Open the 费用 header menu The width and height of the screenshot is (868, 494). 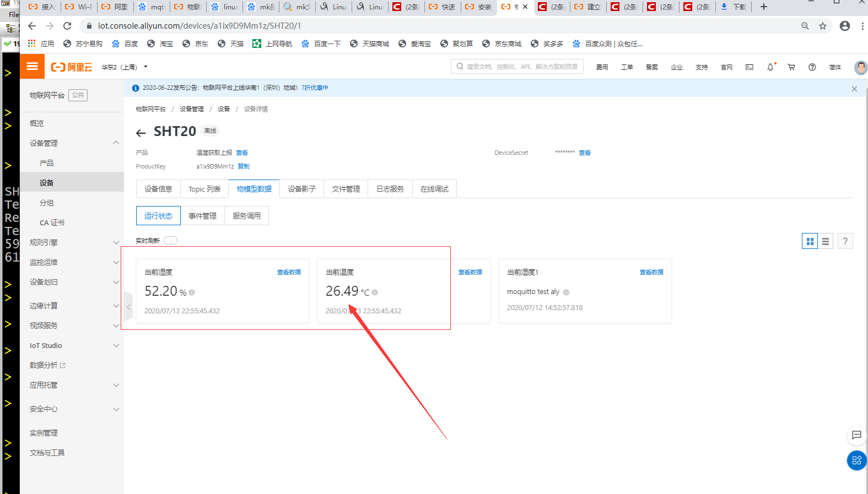point(602,67)
